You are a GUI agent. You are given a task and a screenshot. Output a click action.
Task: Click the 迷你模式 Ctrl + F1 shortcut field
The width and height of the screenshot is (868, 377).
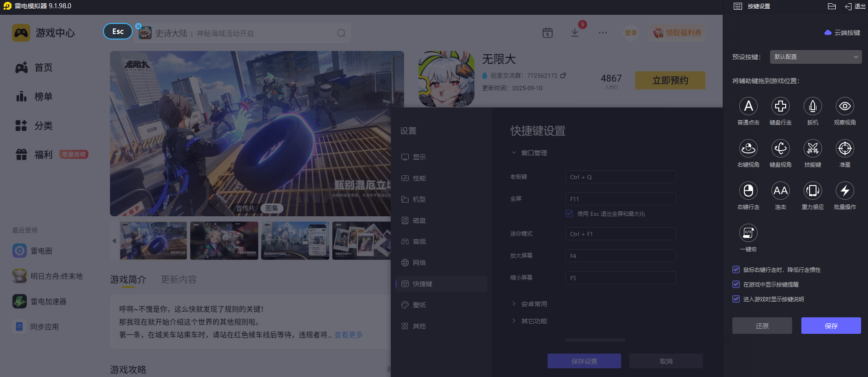(620, 234)
